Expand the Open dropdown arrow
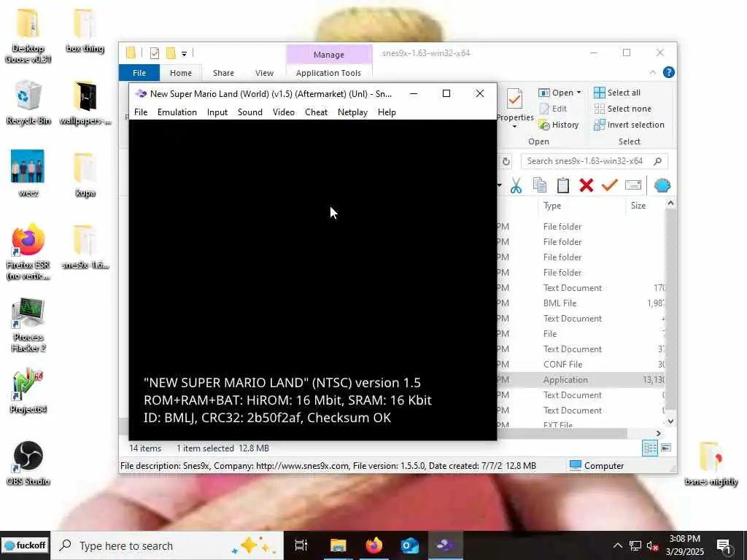The width and height of the screenshot is (747, 560). coord(578,93)
